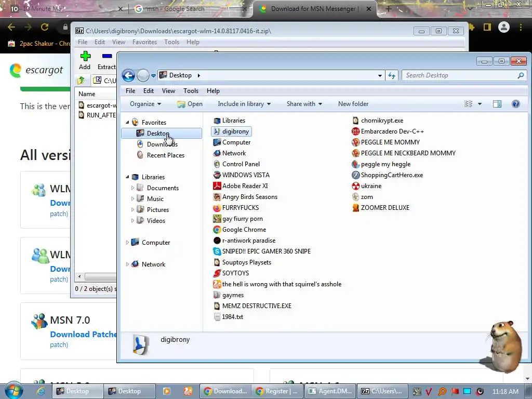This screenshot has height=399, width=532.
Task: Expand the Computer tree node
Action: pos(127,242)
